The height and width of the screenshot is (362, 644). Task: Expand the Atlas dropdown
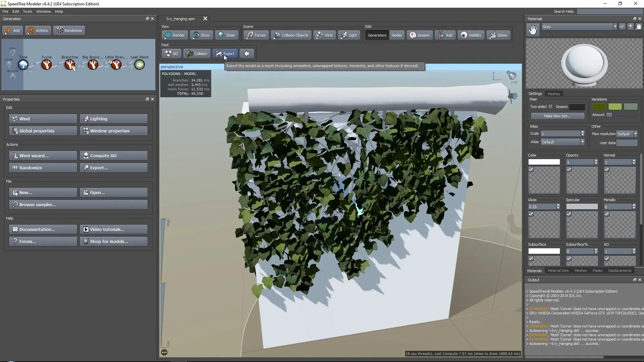[x=583, y=141]
